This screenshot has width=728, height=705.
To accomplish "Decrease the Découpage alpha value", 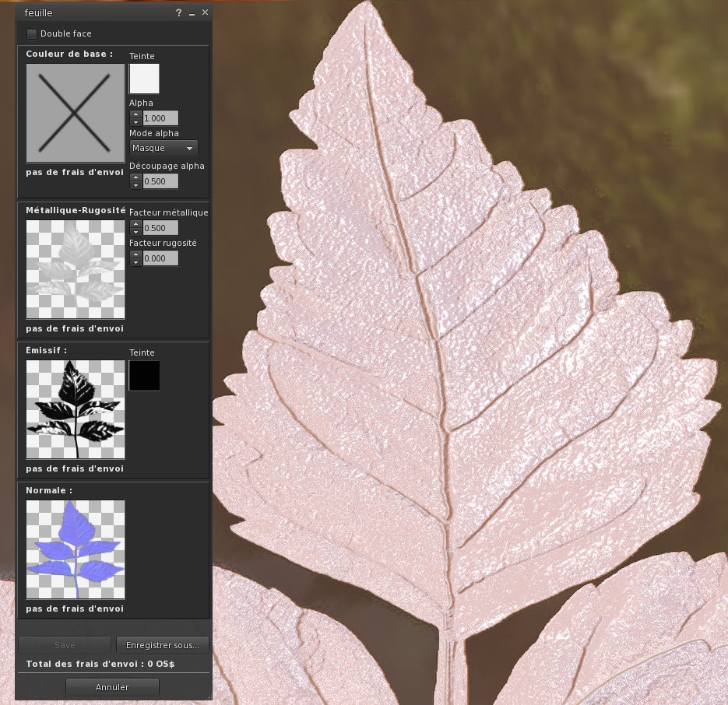I will (135, 185).
